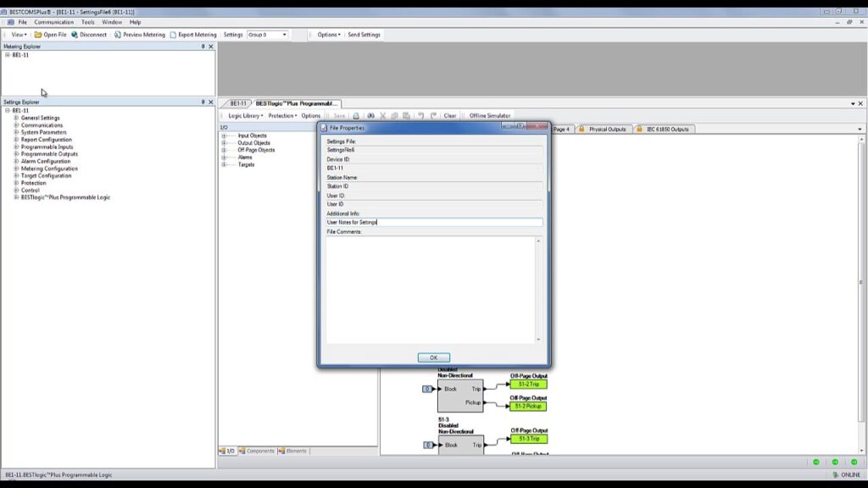The image size is (868, 488).
Task: Select the Components tab at bottom
Action: 259,451
